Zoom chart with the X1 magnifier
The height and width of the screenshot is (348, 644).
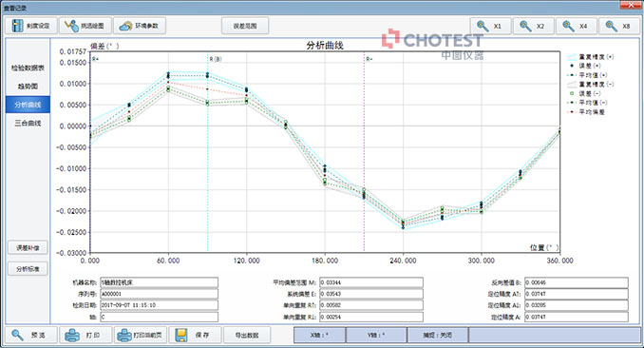pyautogui.click(x=490, y=26)
